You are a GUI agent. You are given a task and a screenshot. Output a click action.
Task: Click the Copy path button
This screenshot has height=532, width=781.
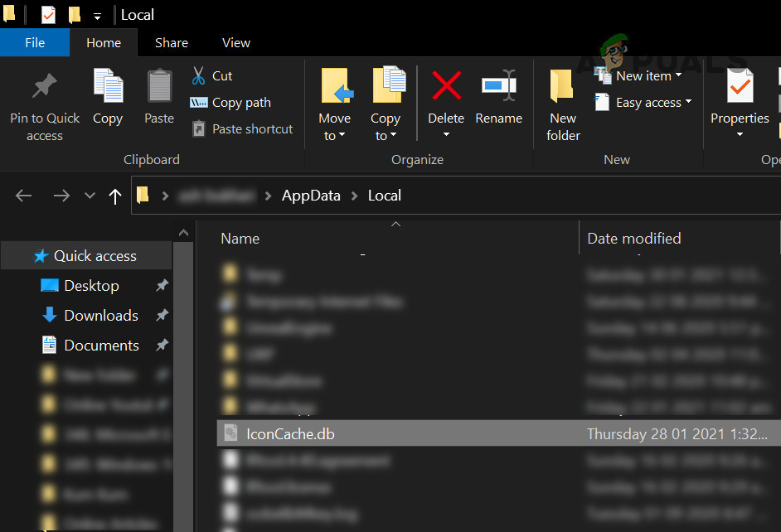point(230,103)
